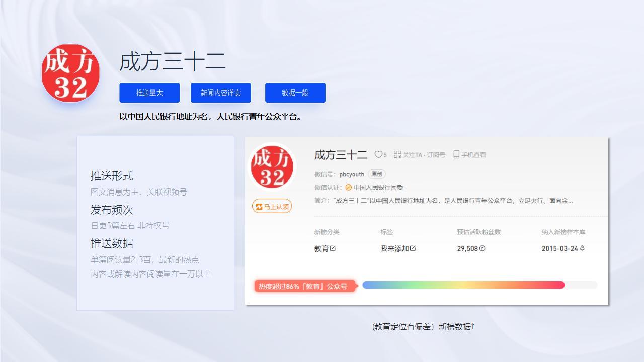Click edit icon next to 教育
644x362 pixels.
pos(333,248)
